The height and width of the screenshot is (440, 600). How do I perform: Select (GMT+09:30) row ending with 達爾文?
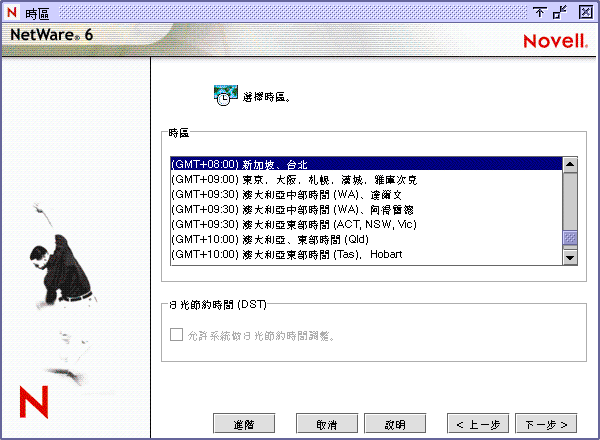tap(367, 194)
